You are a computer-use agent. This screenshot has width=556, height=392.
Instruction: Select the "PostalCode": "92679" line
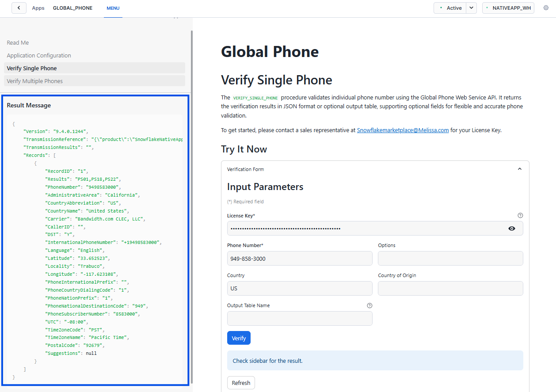point(75,345)
